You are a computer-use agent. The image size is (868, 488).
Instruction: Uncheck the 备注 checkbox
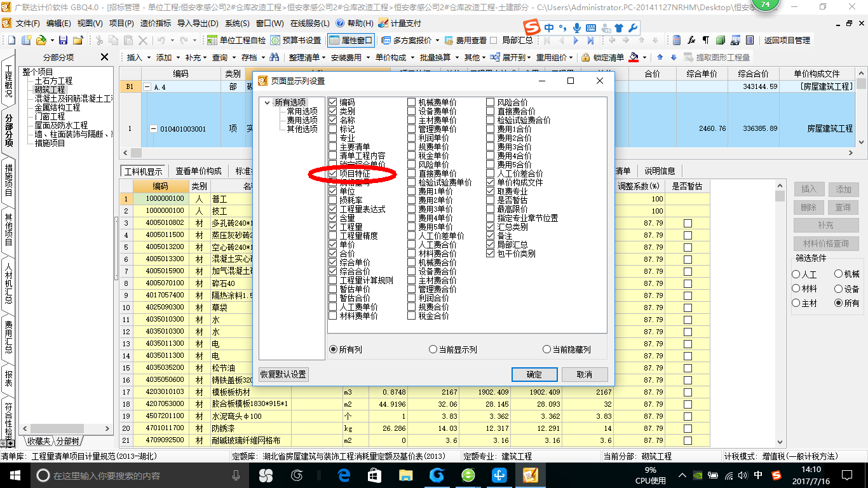[x=491, y=236]
